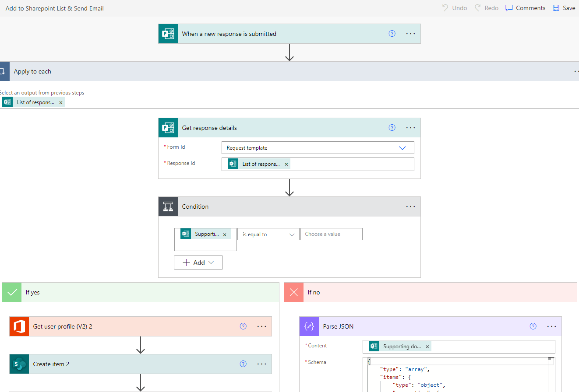
Task: Collapse the 'If yes' branch header
Action: point(141,292)
